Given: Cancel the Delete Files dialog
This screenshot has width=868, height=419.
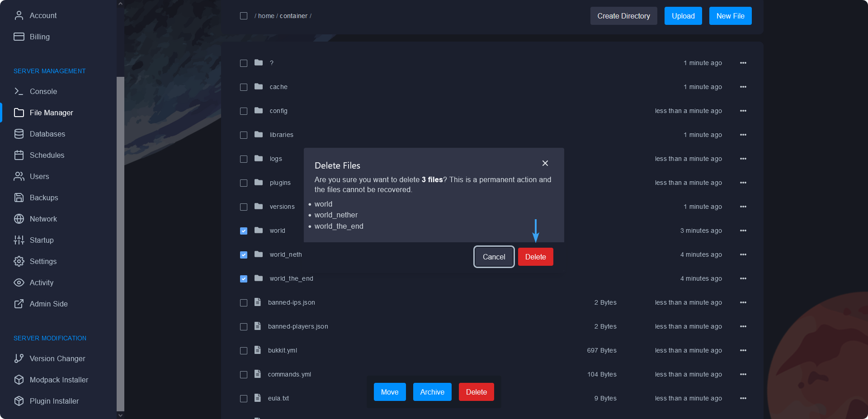Looking at the screenshot, I should (x=494, y=257).
